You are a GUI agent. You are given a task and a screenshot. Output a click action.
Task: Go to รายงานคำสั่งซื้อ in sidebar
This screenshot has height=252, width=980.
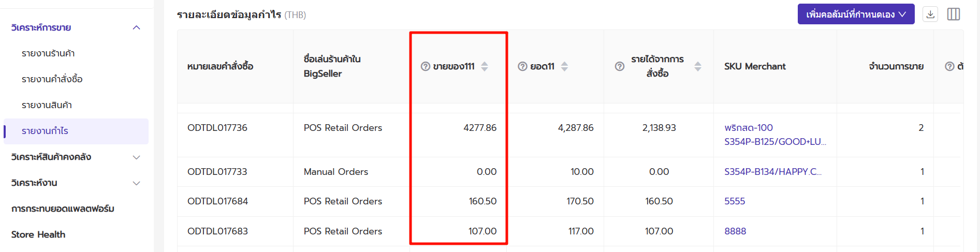(52, 79)
